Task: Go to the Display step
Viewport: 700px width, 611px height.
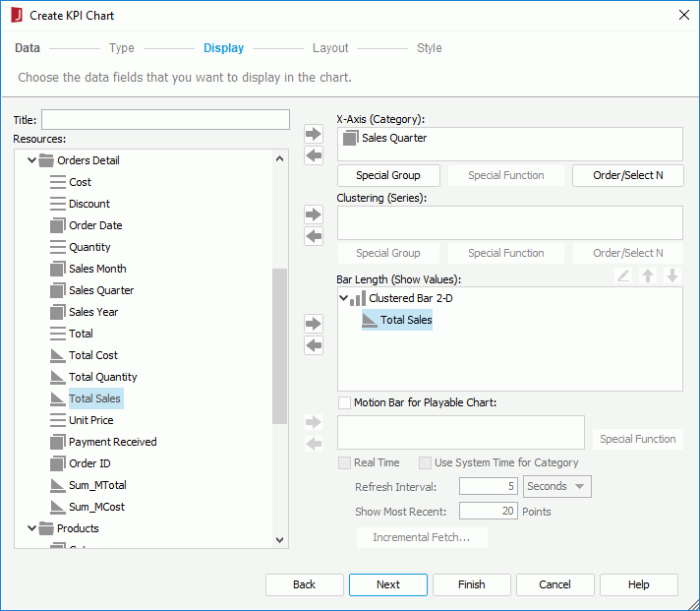Action: click(223, 48)
